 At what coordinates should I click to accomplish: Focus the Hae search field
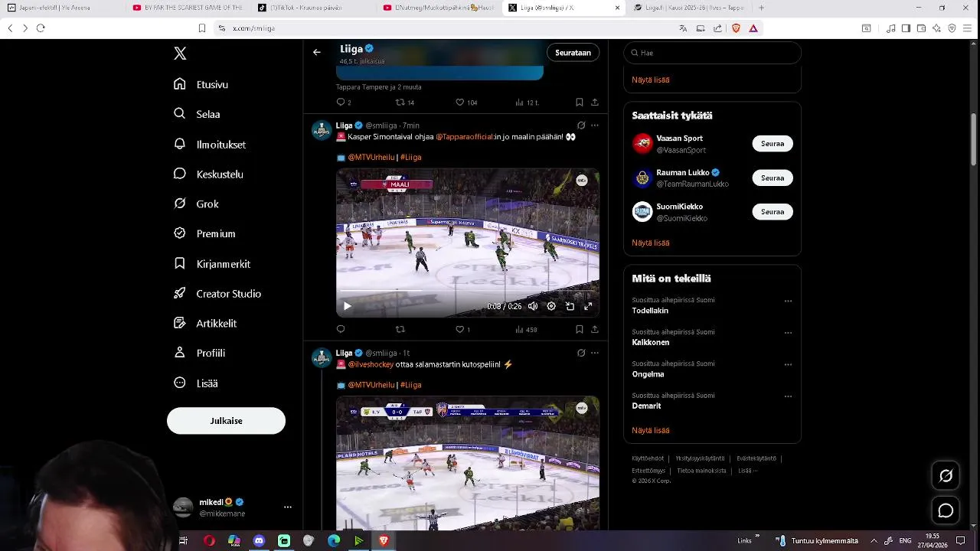[x=712, y=53]
